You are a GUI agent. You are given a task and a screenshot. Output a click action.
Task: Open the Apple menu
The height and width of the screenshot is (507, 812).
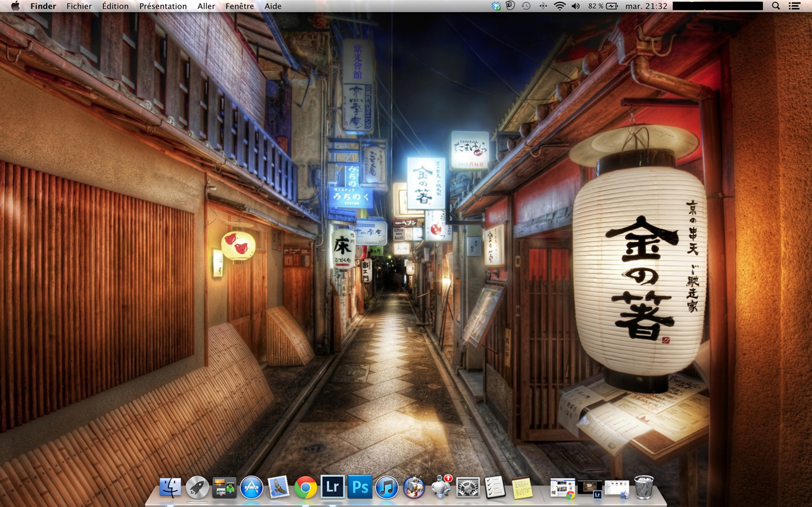15,6
